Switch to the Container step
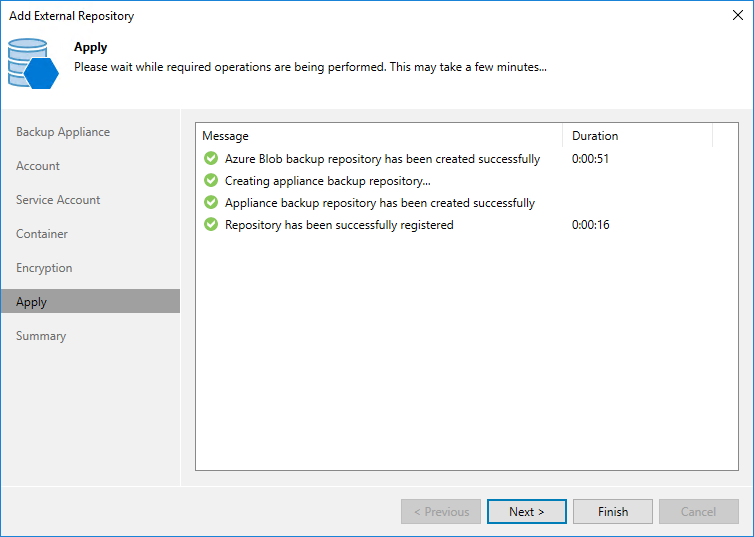754x537 pixels. point(42,234)
